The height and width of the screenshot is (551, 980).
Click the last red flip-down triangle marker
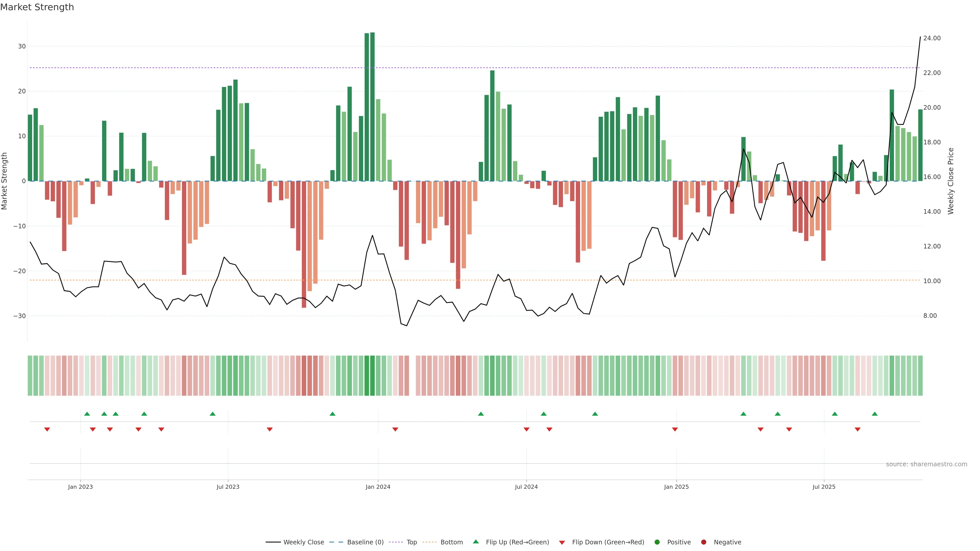[857, 429]
